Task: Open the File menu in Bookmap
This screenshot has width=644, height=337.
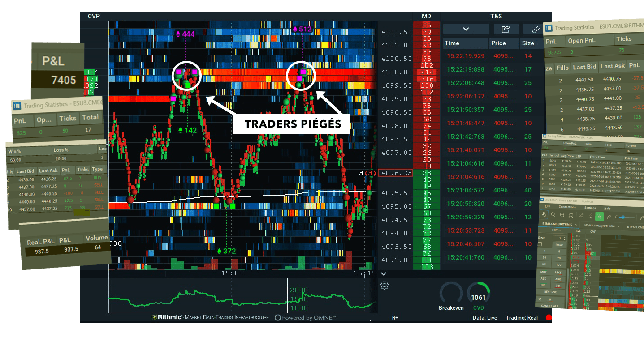Action: pyautogui.click(x=548, y=206)
